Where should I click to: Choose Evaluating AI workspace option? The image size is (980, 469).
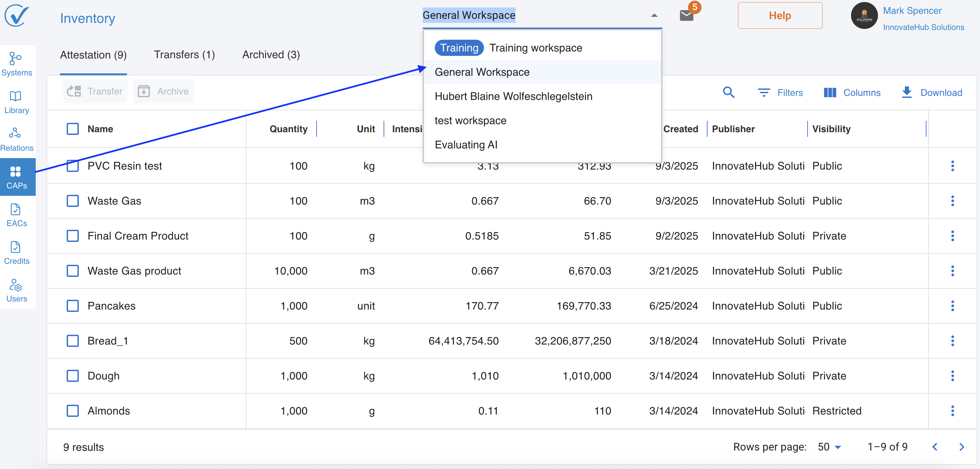point(466,145)
